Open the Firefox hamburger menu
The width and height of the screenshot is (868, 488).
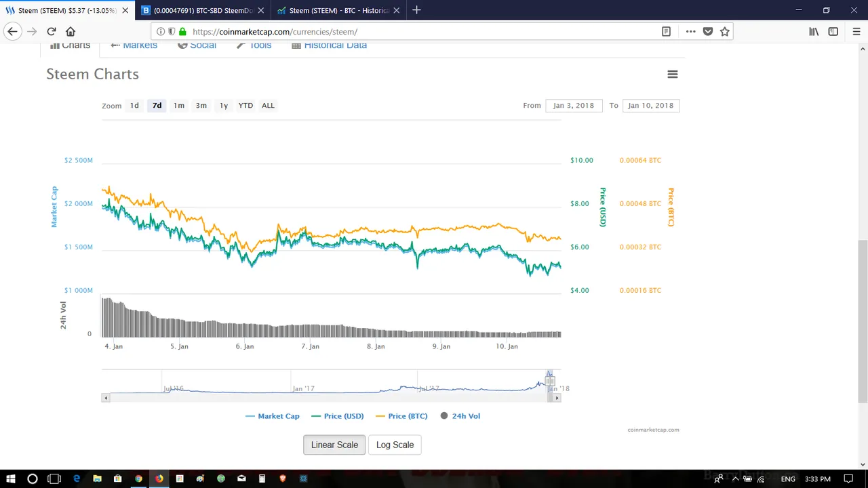pyautogui.click(x=856, y=31)
